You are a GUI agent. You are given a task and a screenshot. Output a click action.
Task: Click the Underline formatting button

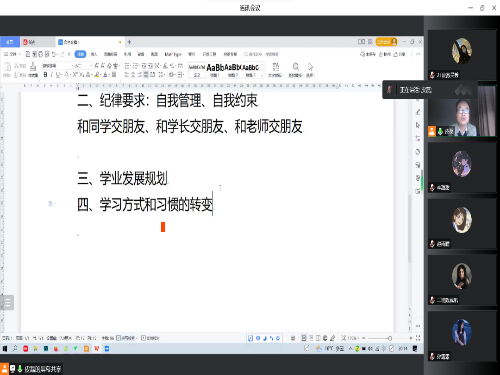click(x=58, y=75)
